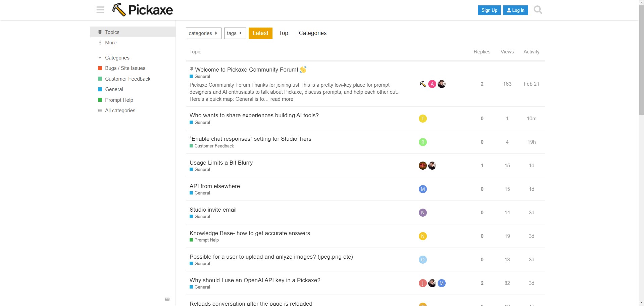Open photo avatar on OpenAI API key topic
The width and height of the screenshot is (644, 306).
click(432, 283)
